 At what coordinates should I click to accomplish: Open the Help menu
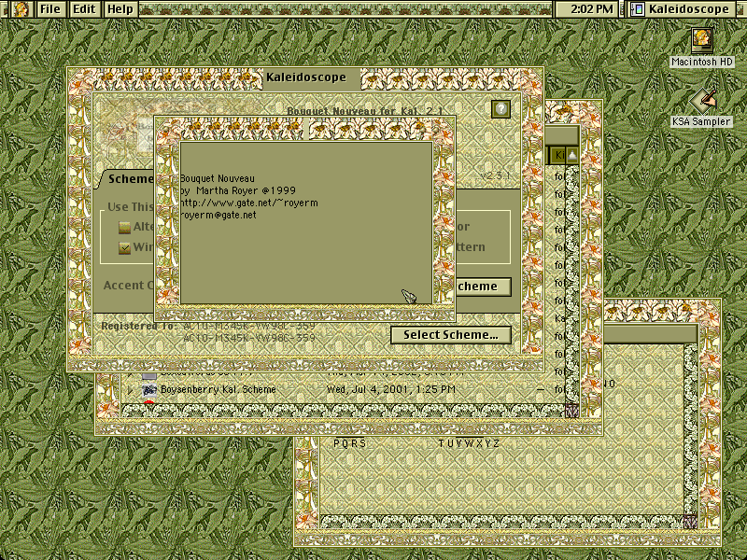point(120,9)
